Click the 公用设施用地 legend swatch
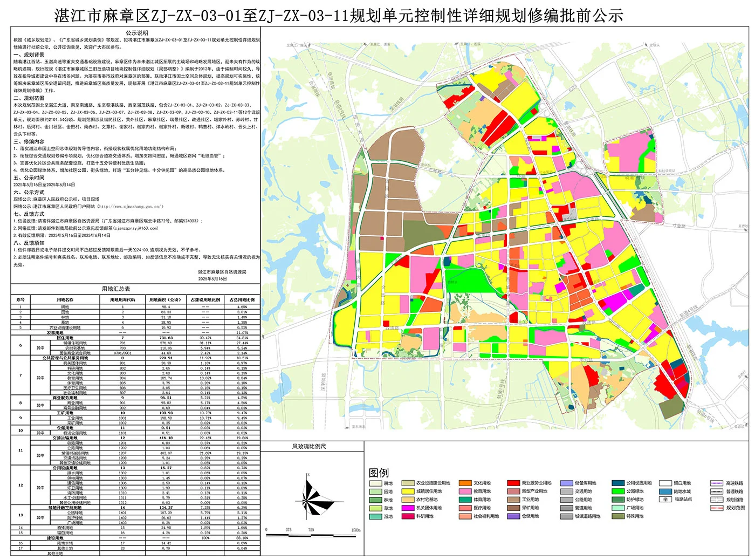755x560 pixels. pos(618,483)
